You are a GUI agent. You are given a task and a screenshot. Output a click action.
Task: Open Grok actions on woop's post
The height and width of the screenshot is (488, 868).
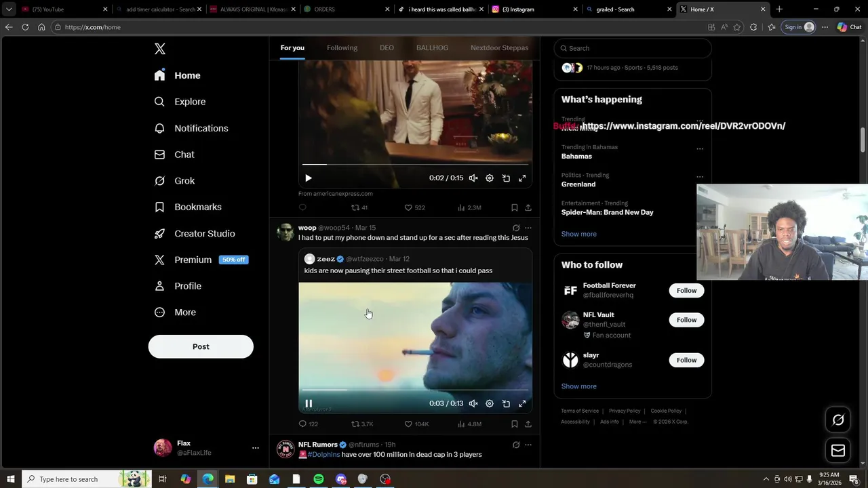[516, 228]
